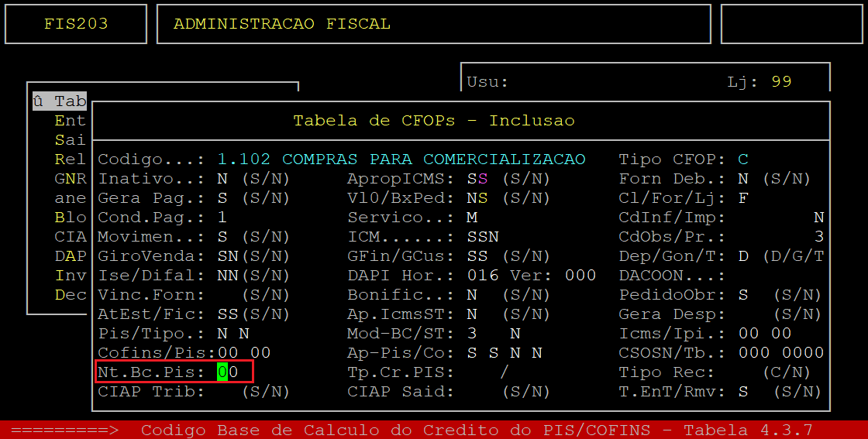Toggle the Movimen. S/N field

[x=222, y=237]
